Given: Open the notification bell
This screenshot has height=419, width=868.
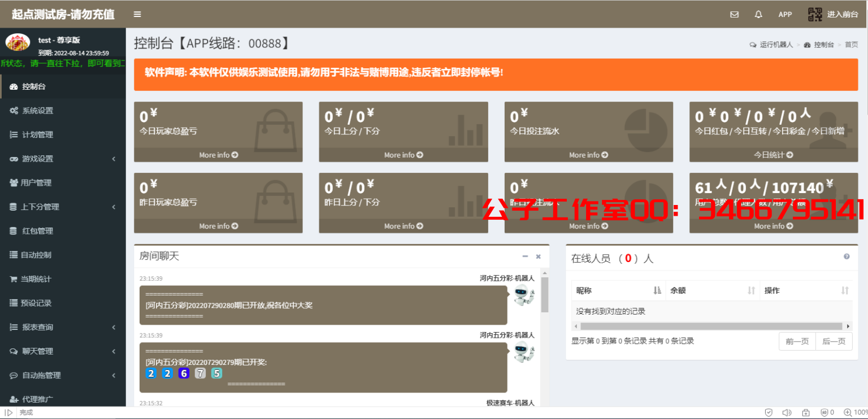Looking at the screenshot, I should (758, 15).
